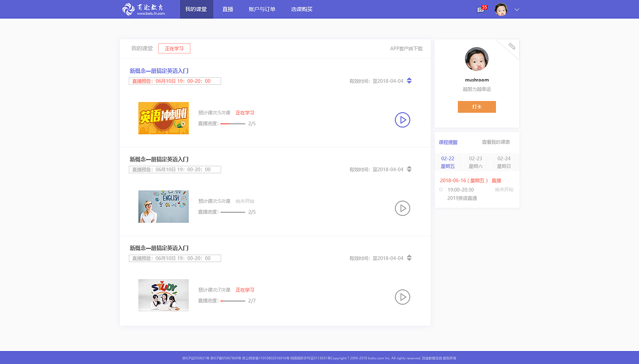The height and width of the screenshot is (364, 639).
Task: Click the 打卡 check-in button
Action: pos(476,106)
